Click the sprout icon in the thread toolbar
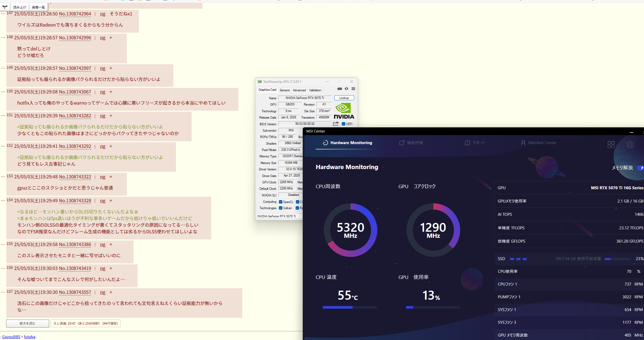The image size is (644, 340). click(x=5, y=7)
